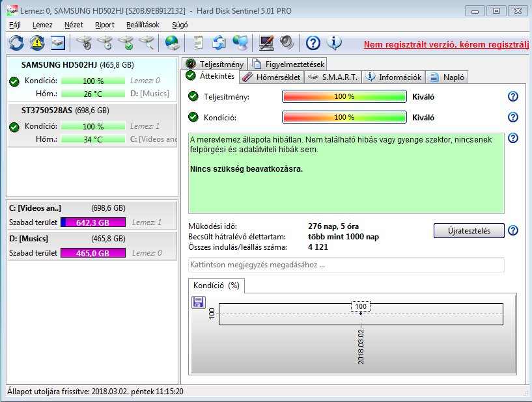Click the save floppy icon on the chart

click(x=199, y=302)
